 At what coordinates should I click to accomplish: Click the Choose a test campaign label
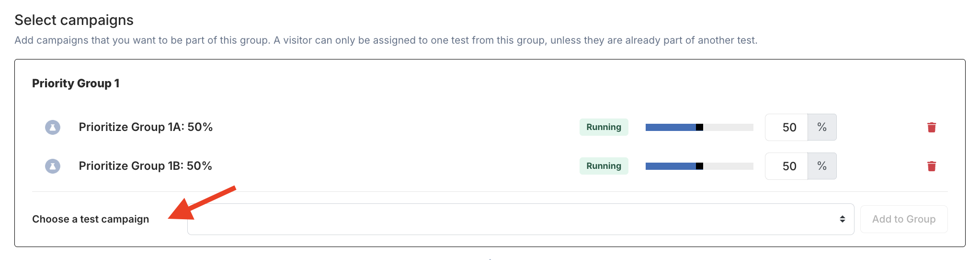91,219
